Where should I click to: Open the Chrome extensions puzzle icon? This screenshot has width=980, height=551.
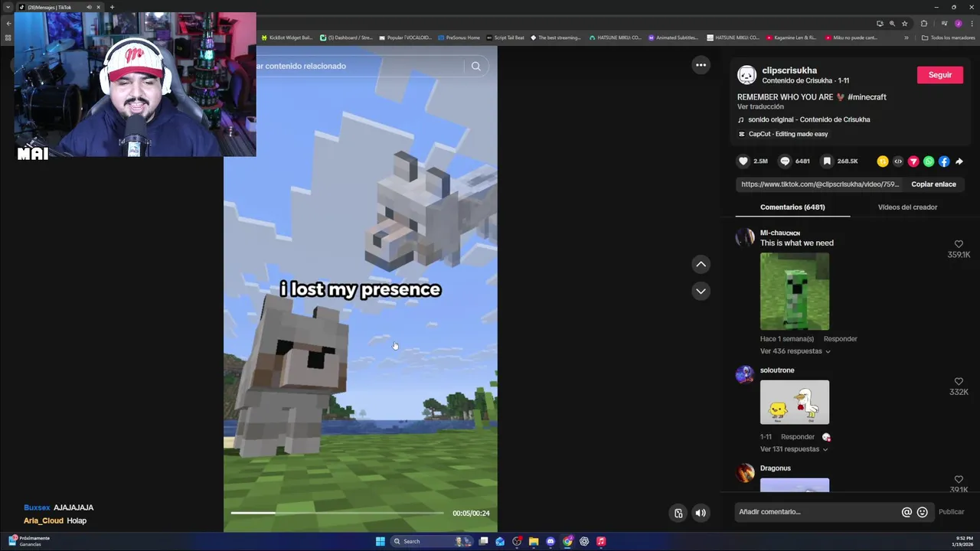point(924,24)
